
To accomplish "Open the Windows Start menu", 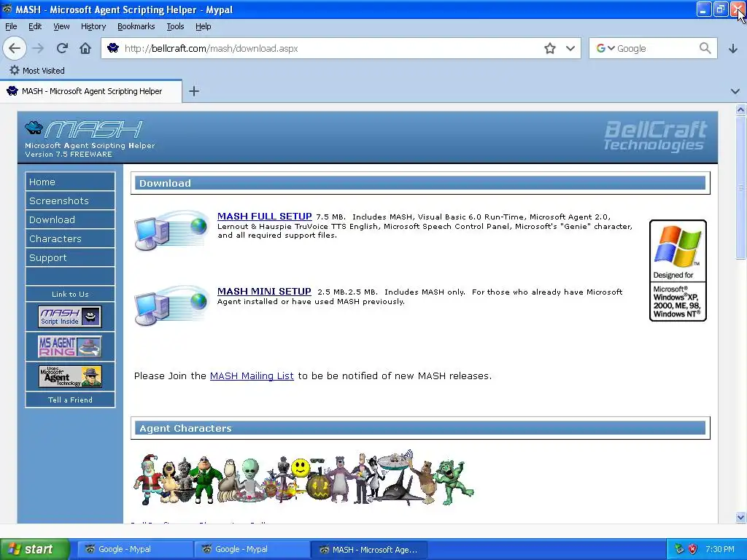I will (x=35, y=549).
